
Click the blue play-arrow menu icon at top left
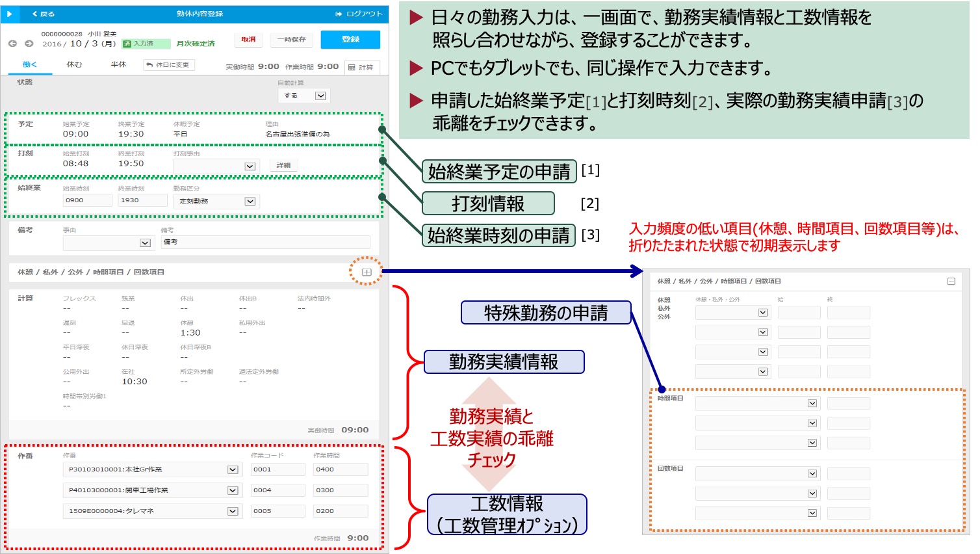click(x=9, y=14)
